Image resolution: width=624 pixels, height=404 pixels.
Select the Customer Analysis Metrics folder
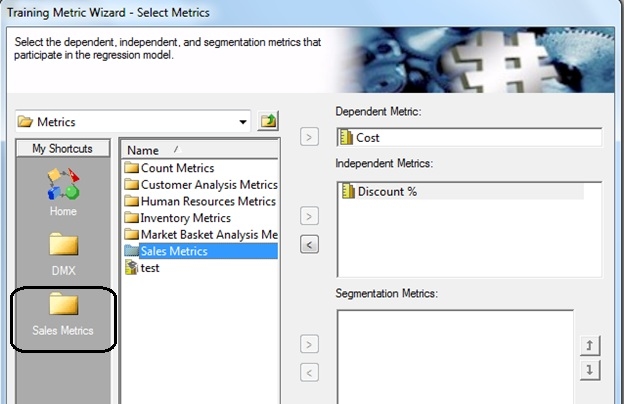(x=201, y=185)
